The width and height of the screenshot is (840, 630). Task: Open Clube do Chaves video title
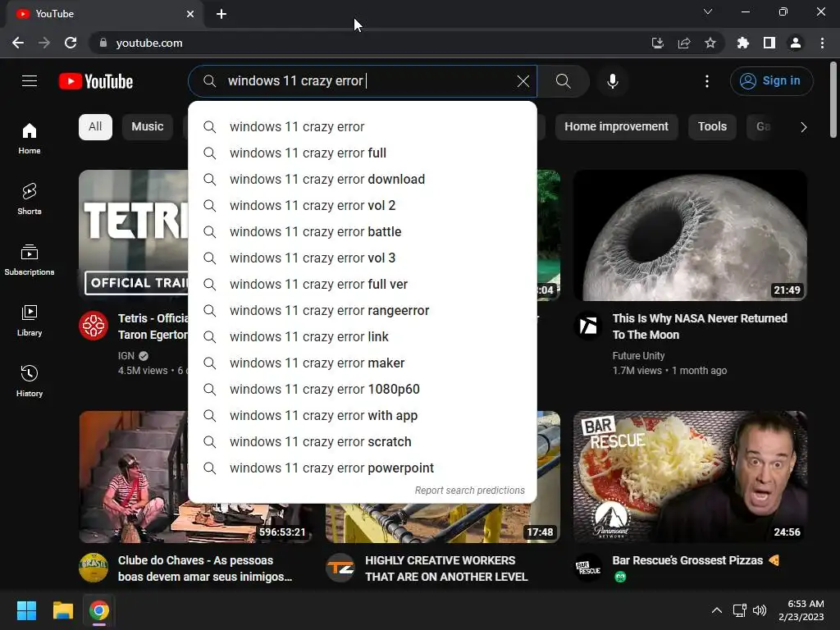(x=205, y=568)
